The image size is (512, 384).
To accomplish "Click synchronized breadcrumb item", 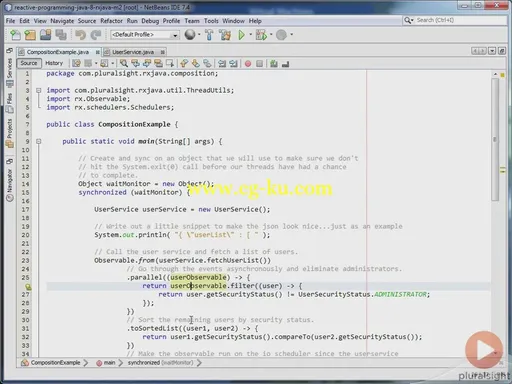I will (x=160, y=363).
